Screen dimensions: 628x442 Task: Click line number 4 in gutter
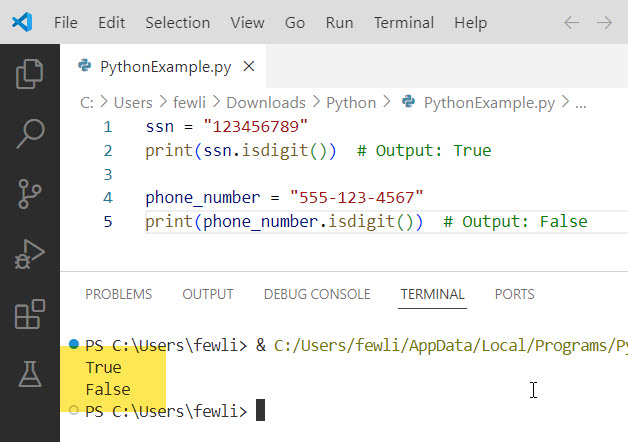pos(107,198)
